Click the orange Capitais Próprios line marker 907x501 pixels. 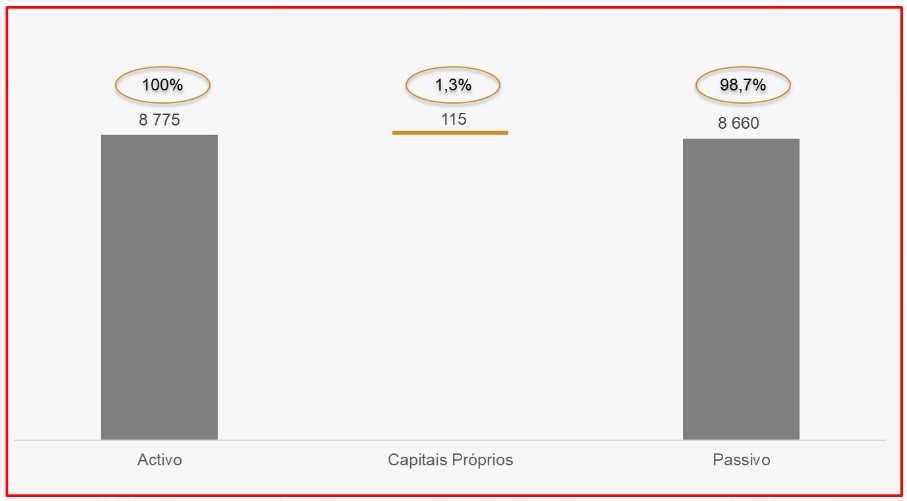[450, 132]
